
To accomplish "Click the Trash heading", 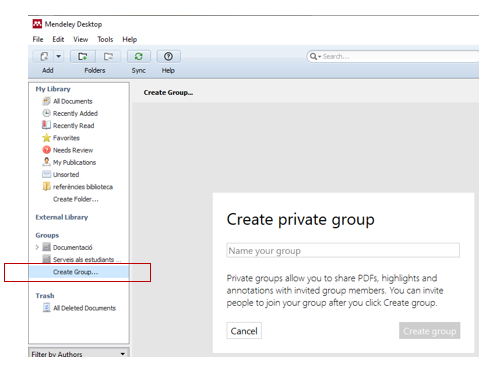I will coord(45,296).
